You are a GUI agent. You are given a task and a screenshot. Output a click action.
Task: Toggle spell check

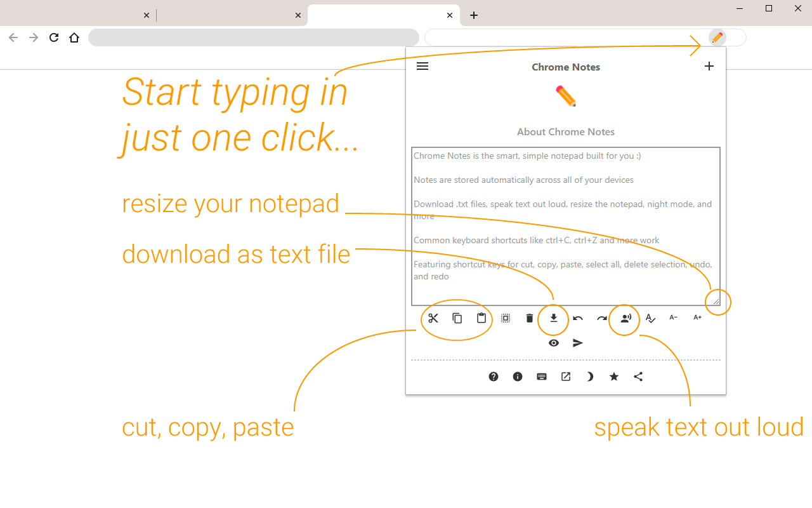point(650,318)
